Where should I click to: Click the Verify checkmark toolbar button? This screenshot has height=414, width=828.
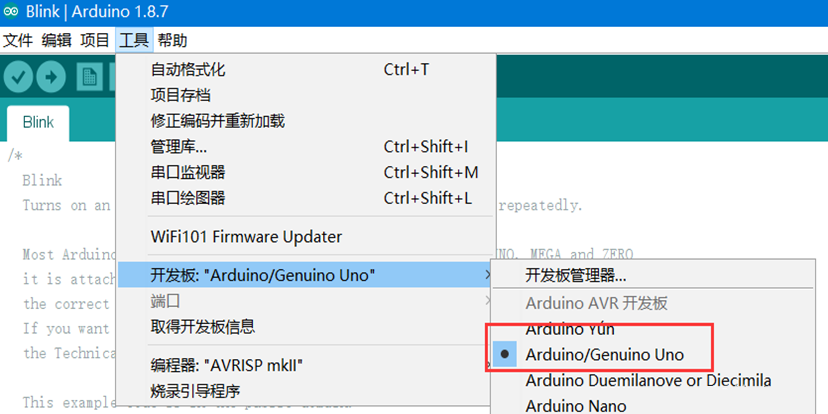tap(19, 77)
